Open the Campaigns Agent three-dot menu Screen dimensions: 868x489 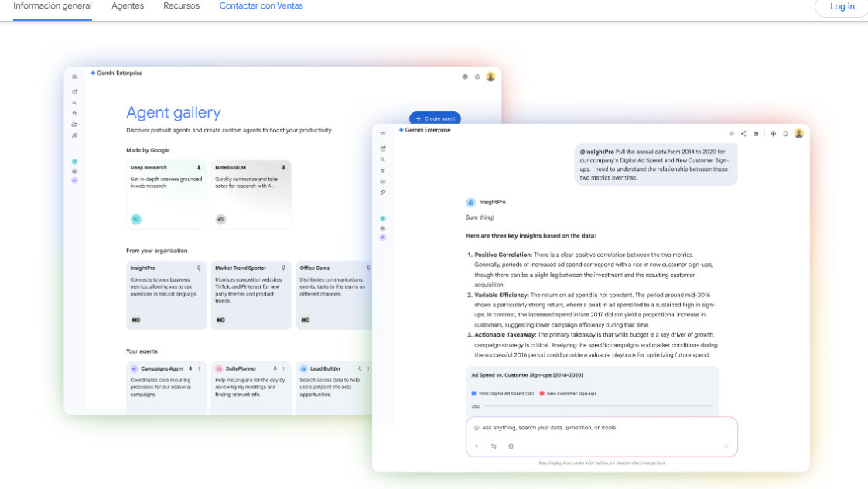point(199,369)
